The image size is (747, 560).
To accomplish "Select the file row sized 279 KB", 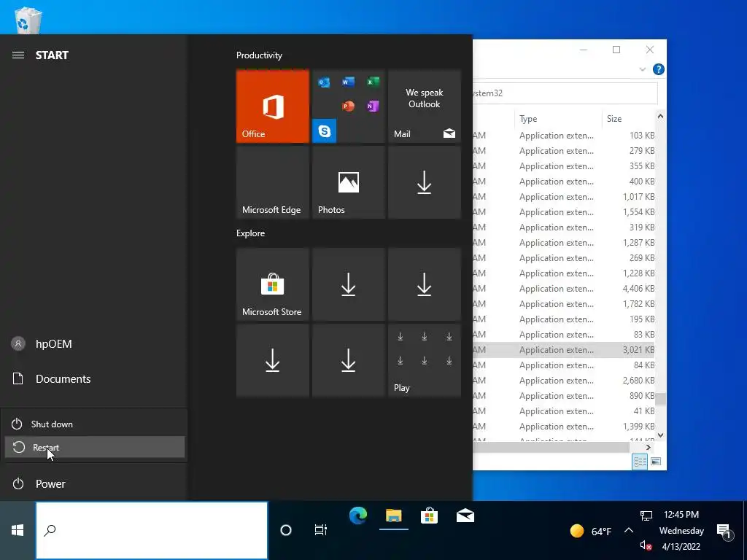I will pyautogui.click(x=564, y=150).
